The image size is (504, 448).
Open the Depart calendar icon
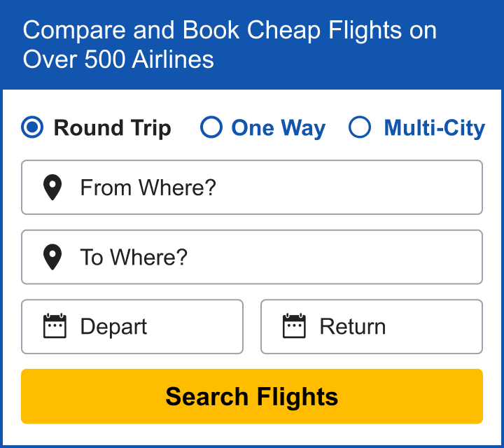point(55,326)
